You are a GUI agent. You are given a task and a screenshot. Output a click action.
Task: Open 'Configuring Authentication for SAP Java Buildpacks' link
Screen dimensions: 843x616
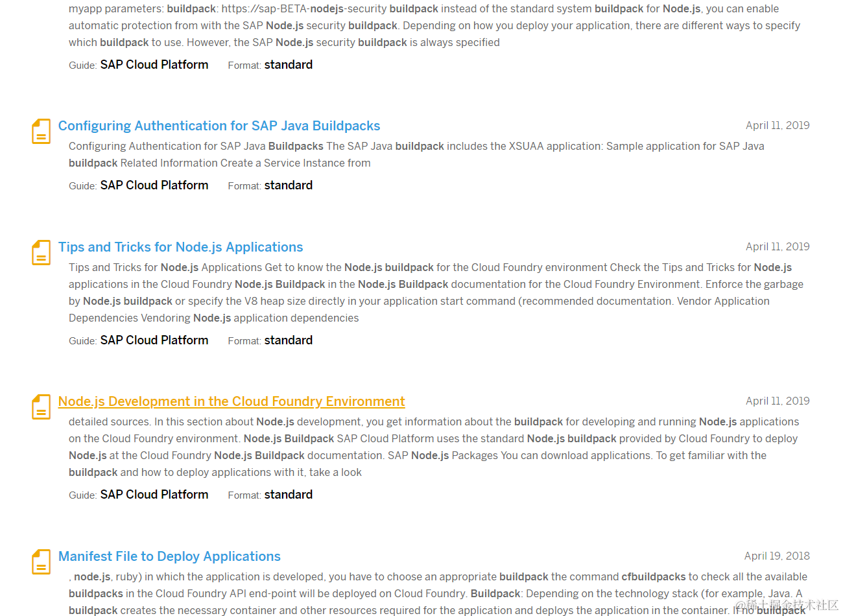(x=219, y=126)
